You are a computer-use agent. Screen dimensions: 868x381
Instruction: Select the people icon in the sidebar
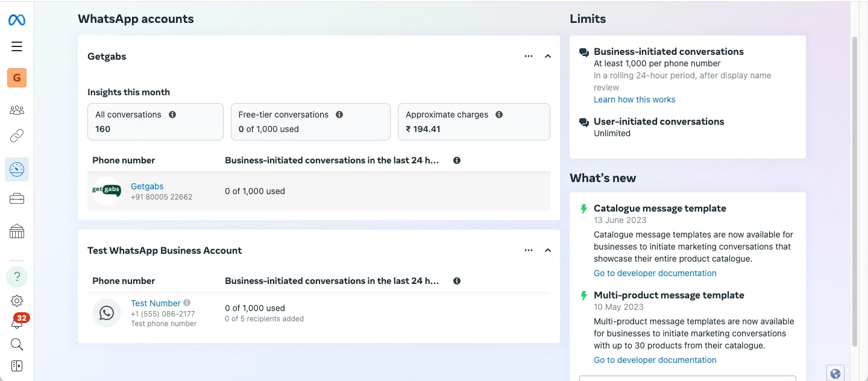click(17, 109)
